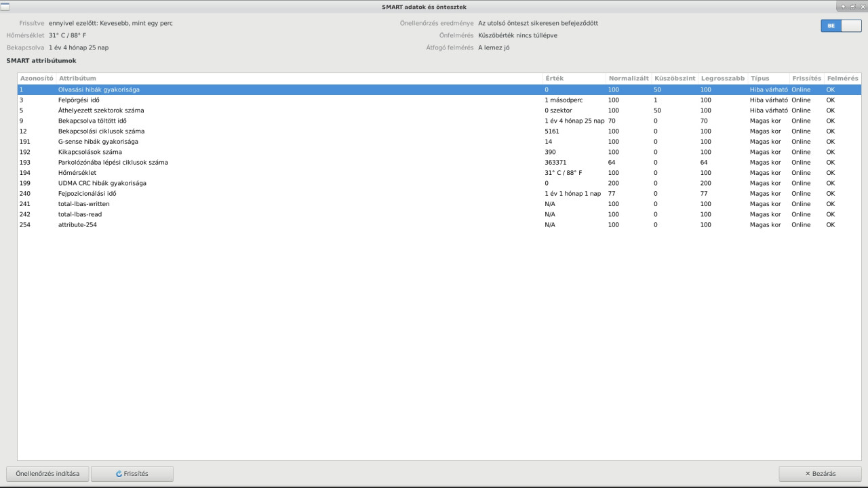Click value 0 szektor
The width and height of the screenshot is (868, 488).
click(x=558, y=110)
